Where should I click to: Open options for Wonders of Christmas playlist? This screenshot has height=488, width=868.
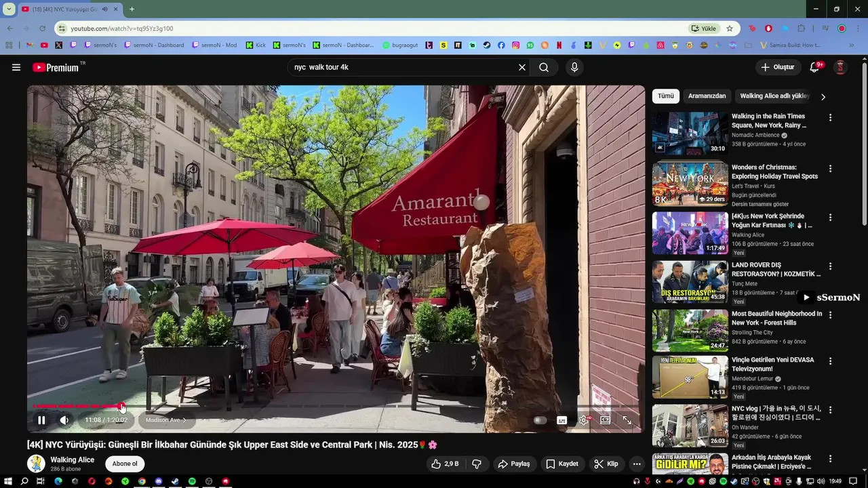[x=830, y=168]
